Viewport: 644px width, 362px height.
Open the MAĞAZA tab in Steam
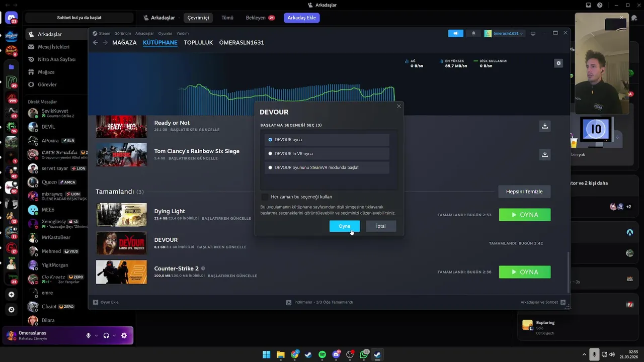[124, 43]
